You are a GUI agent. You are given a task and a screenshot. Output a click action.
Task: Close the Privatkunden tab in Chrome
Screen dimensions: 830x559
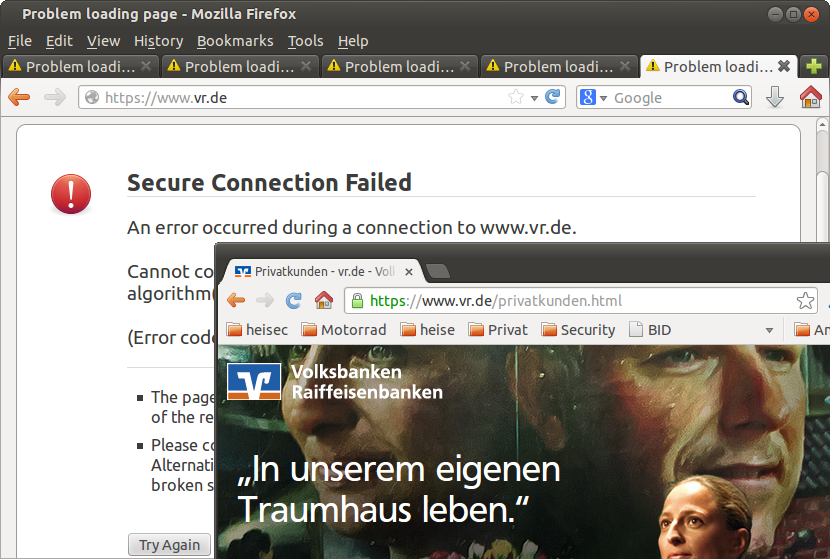coord(409,272)
